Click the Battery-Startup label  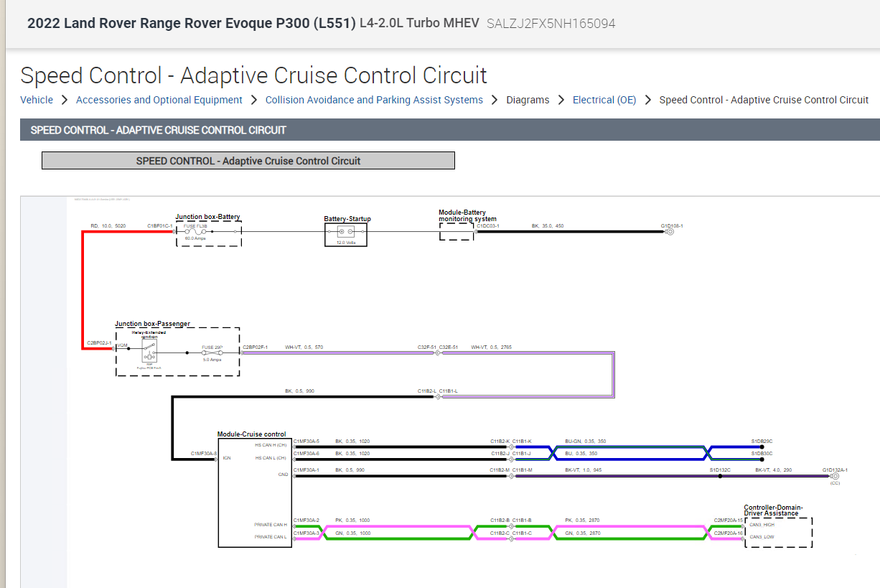point(347,219)
